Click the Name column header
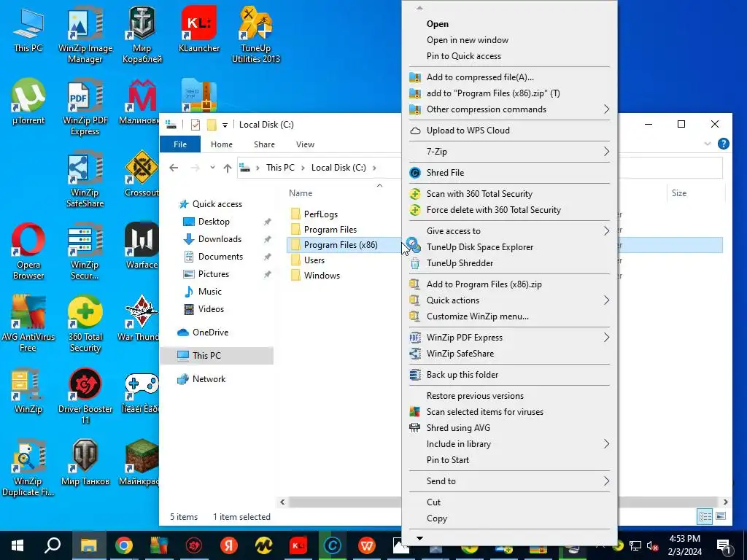The image size is (747, 560). tap(301, 192)
